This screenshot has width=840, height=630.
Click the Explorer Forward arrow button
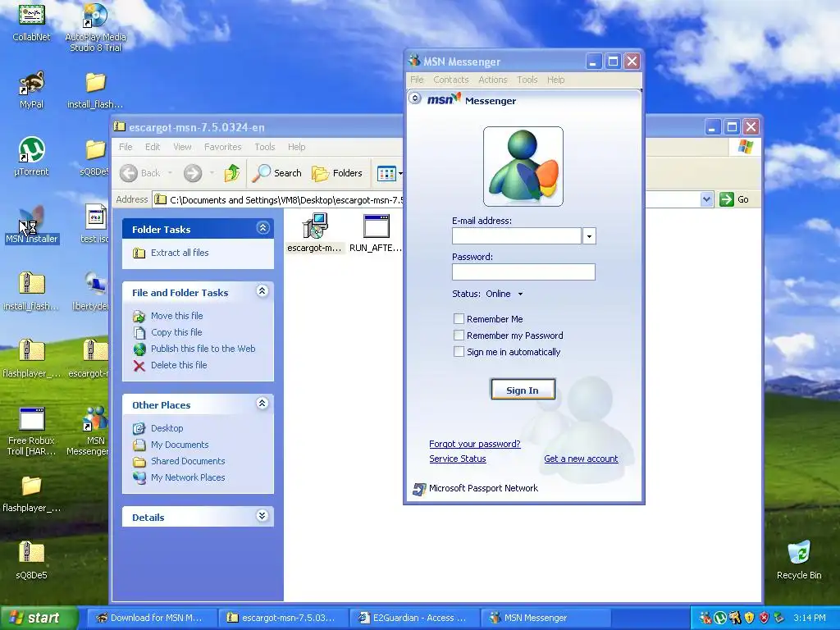tap(193, 173)
